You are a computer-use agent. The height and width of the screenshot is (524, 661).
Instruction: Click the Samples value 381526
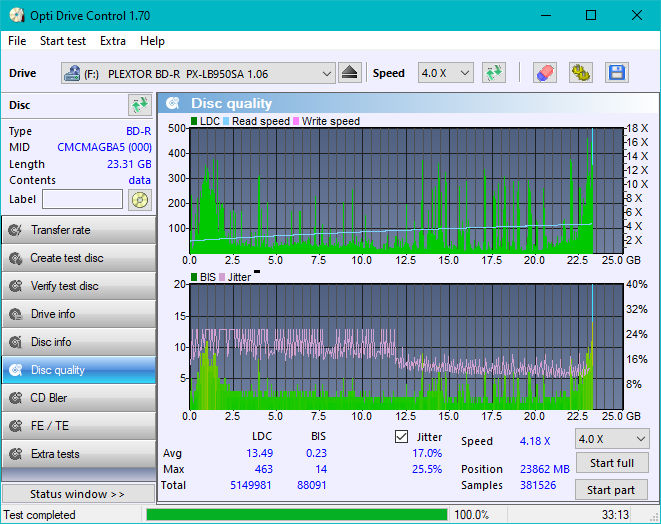coord(538,485)
